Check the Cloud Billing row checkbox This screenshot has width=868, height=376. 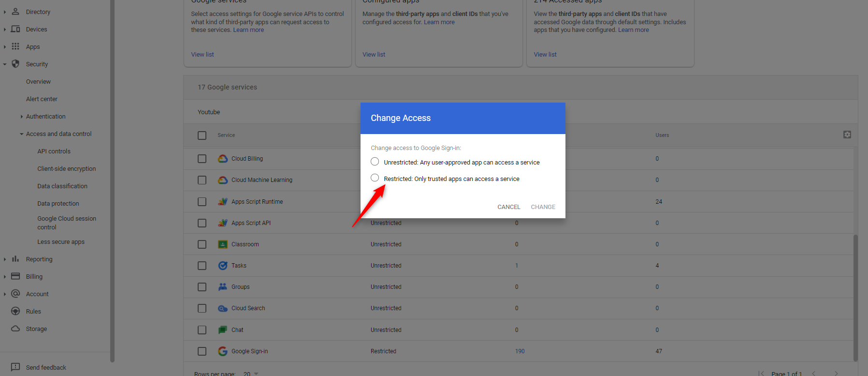tap(202, 159)
